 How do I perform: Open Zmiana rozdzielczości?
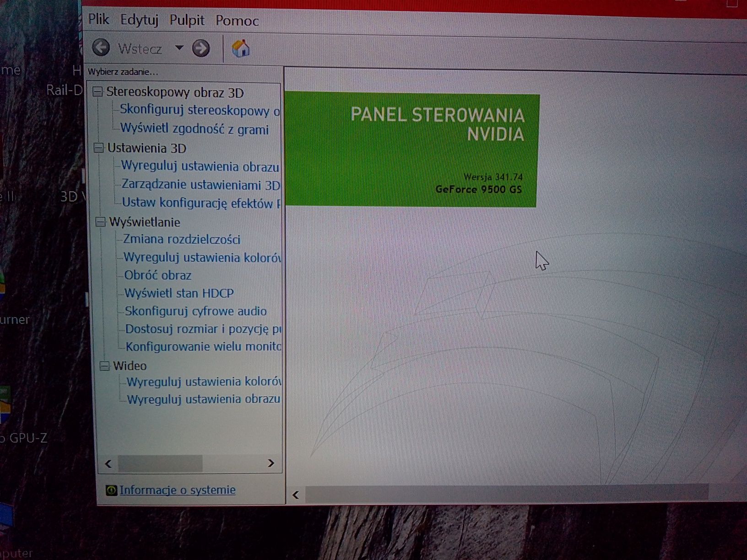182,239
